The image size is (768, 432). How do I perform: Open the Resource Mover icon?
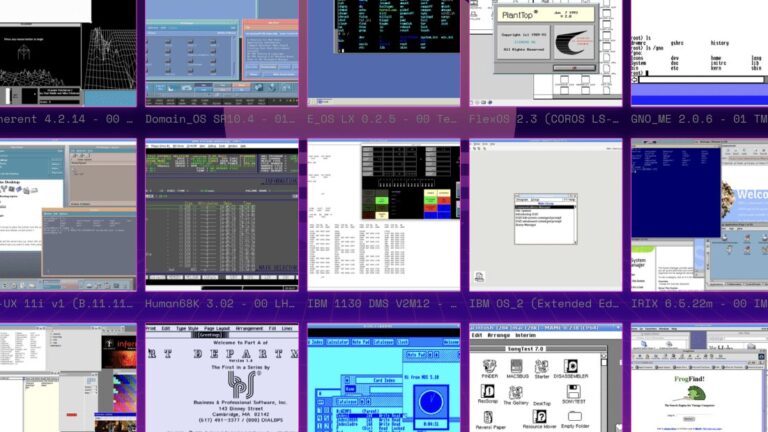pyautogui.click(x=539, y=419)
